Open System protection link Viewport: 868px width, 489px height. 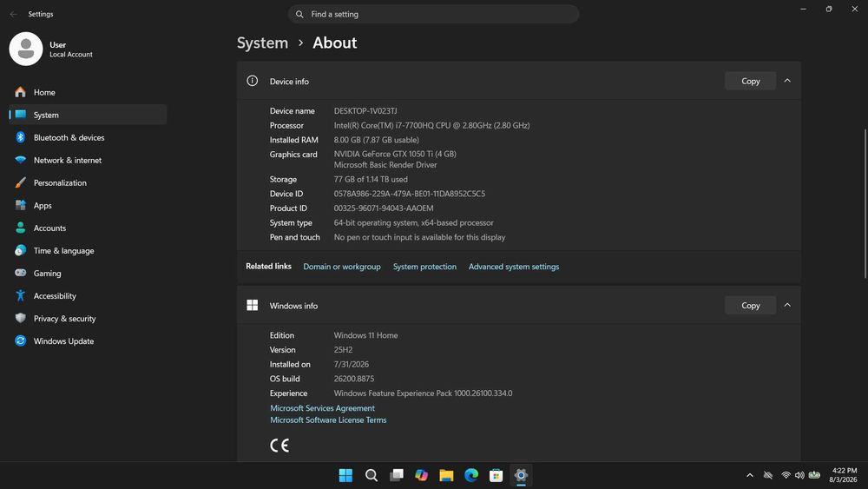pyautogui.click(x=424, y=267)
